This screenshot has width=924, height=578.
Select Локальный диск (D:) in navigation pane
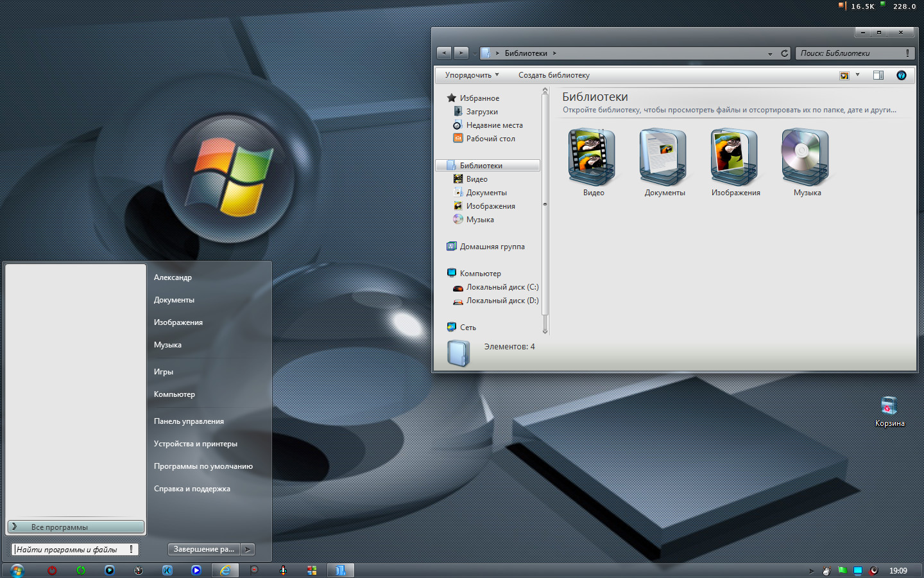pyautogui.click(x=496, y=301)
